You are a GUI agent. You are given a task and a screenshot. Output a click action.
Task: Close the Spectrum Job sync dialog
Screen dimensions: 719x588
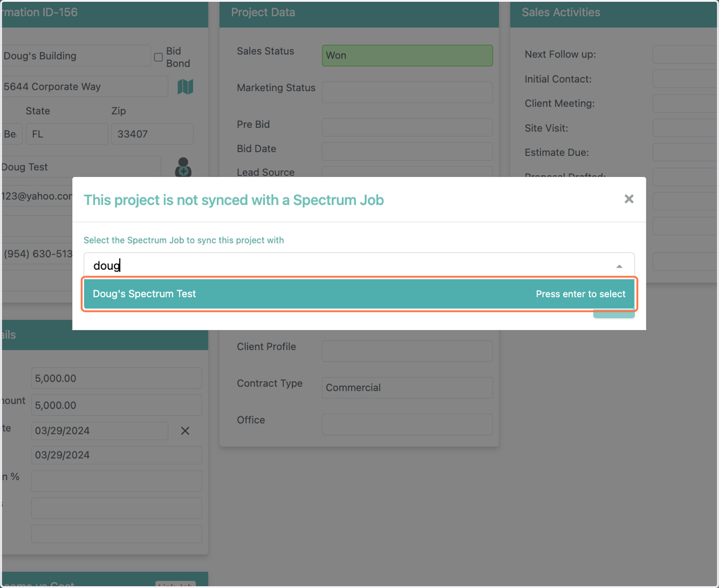[x=629, y=199]
